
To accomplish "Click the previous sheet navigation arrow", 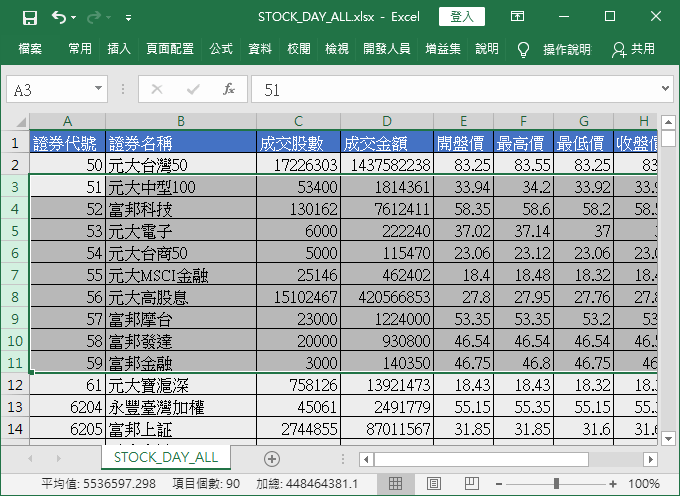I will [x=30, y=458].
